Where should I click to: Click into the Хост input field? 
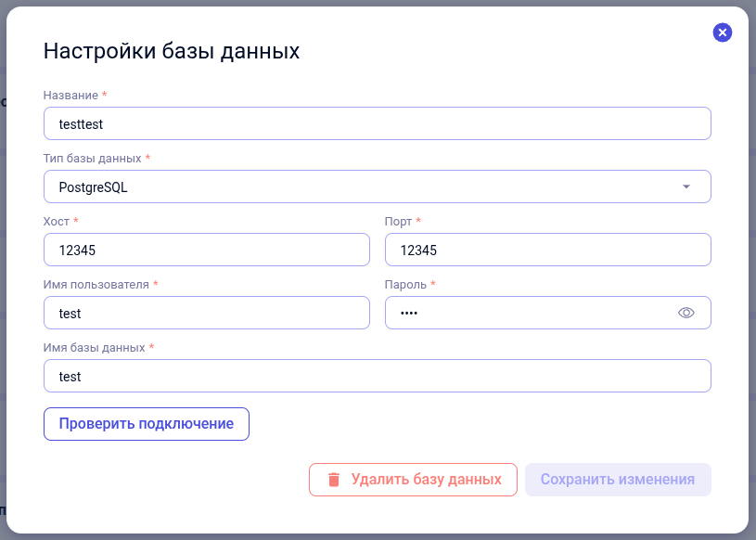pos(206,250)
